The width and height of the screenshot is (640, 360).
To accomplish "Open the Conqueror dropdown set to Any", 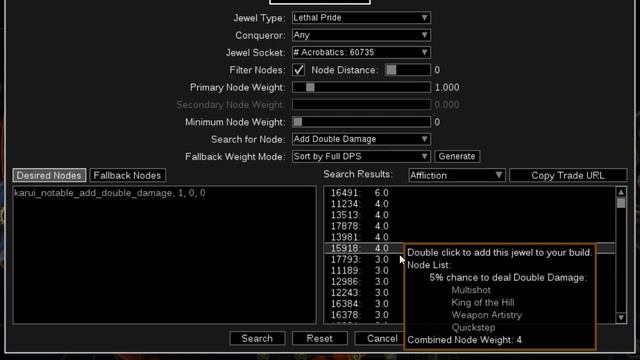I will [361, 35].
